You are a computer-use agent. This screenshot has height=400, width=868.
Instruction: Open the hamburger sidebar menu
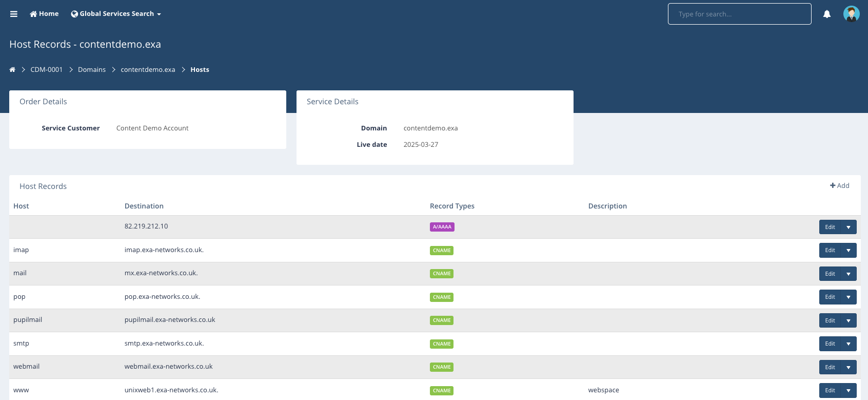(x=14, y=14)
